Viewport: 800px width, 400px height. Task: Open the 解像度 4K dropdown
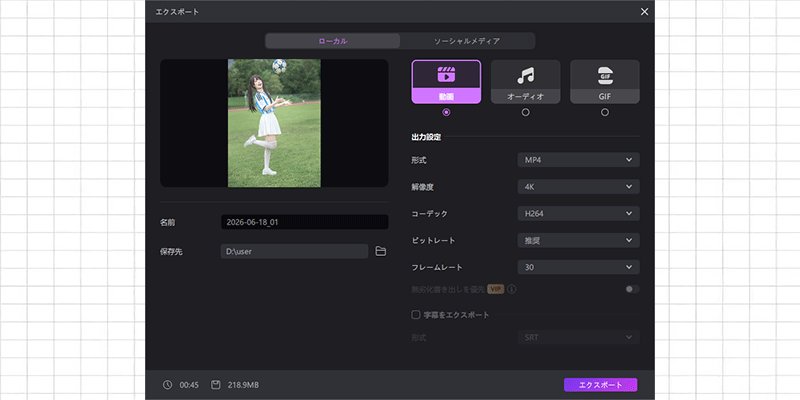[579, 187]
